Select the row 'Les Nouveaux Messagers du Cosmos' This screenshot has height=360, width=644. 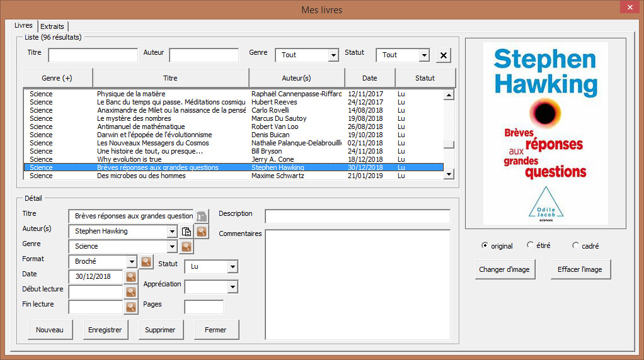click(x=234, y=143)
